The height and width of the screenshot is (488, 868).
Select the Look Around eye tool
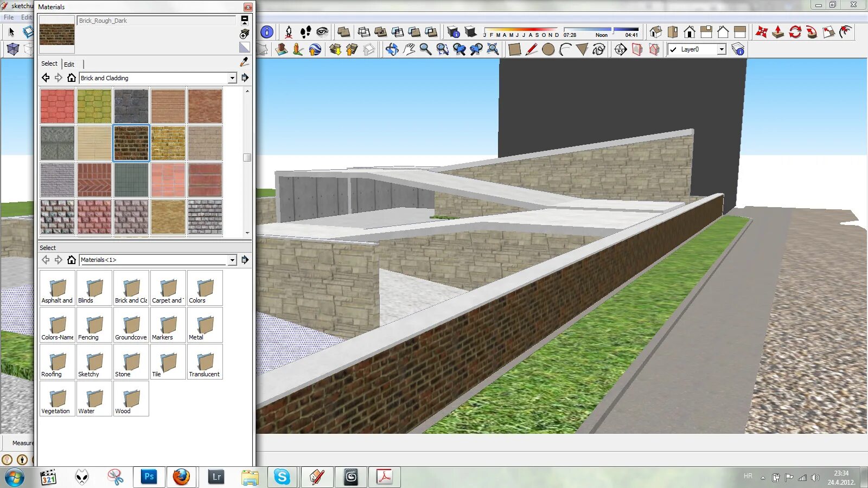[322, 32]
